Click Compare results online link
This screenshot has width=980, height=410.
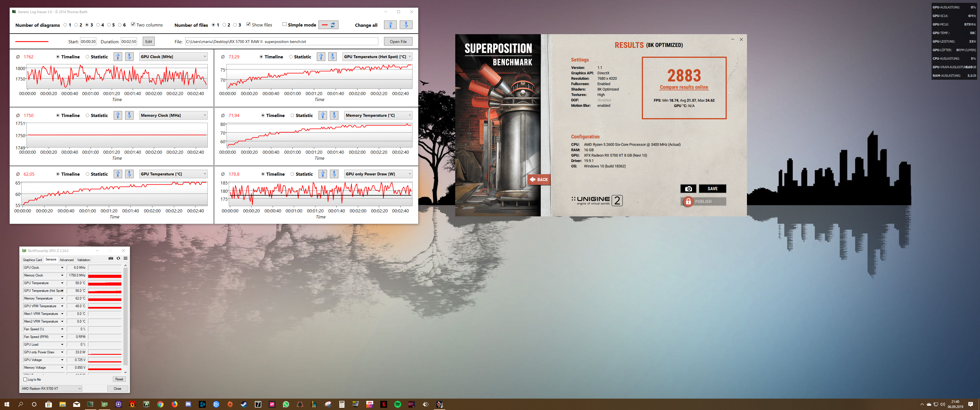[684, 87]
